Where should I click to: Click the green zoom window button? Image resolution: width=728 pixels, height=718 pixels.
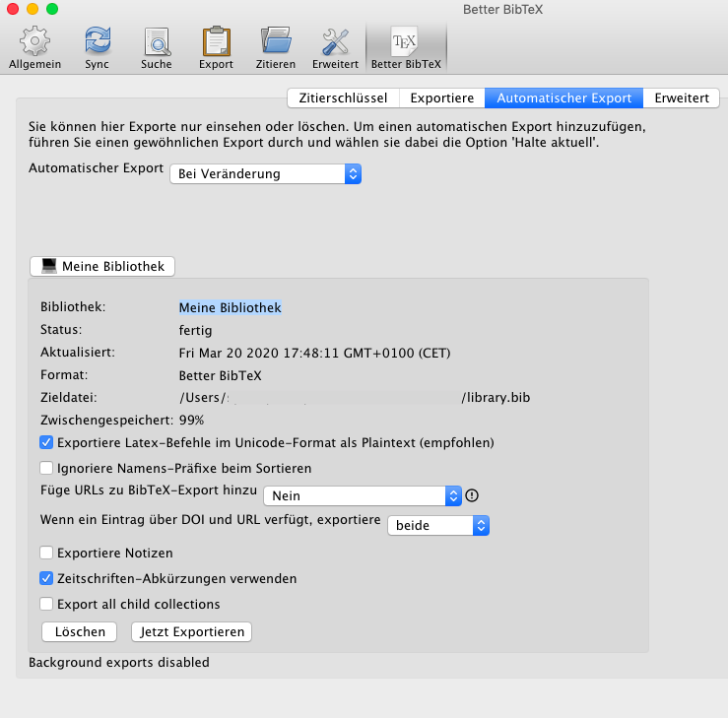pyautogui.click(x=52, y=9)
